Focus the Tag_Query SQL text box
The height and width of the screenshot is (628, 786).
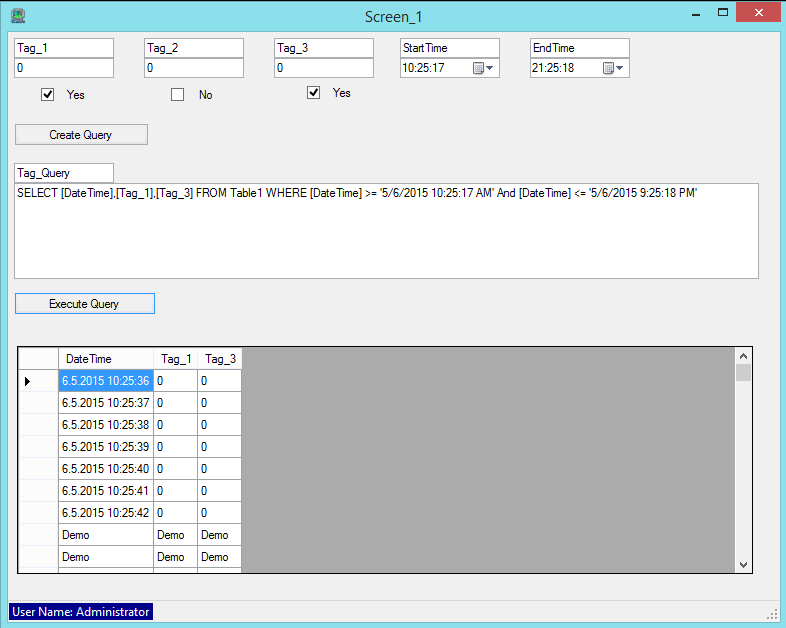pyautogui.click(x=386, y=230)
